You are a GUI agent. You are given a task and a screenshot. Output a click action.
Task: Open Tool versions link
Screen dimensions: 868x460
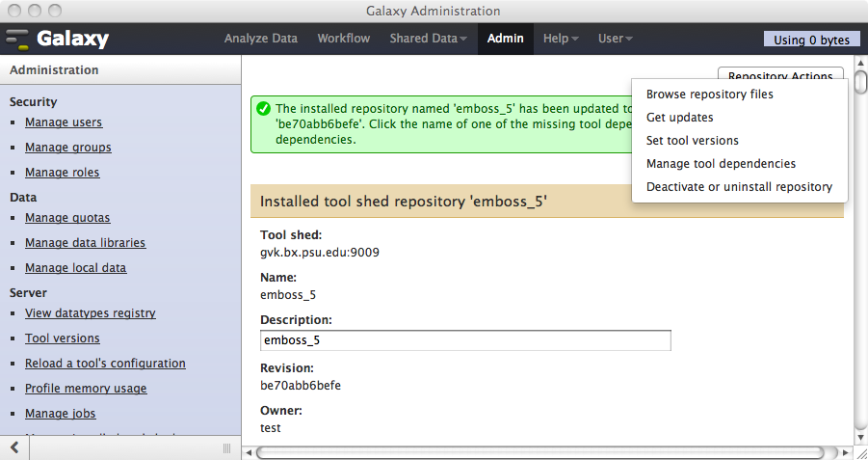click(63, 338)
